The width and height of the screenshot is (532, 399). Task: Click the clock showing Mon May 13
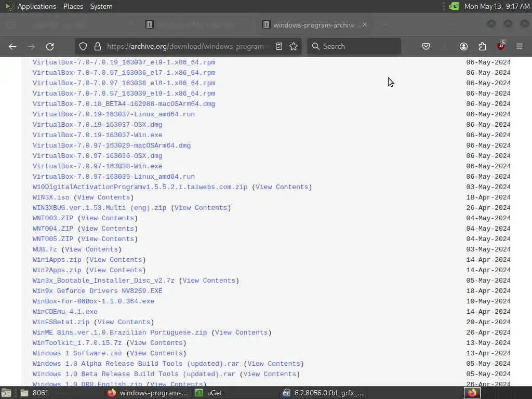tap(497, 6)
